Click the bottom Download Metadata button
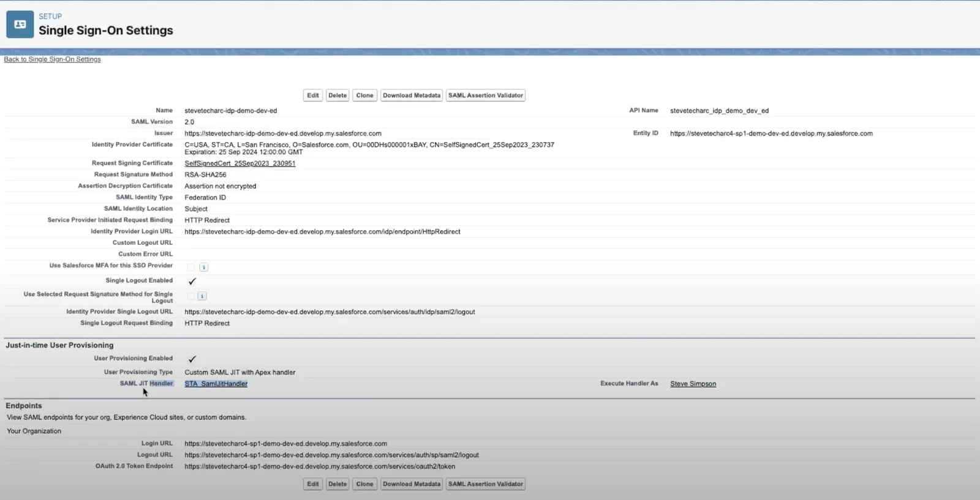980x500 pixels. [x=412, y=484]
